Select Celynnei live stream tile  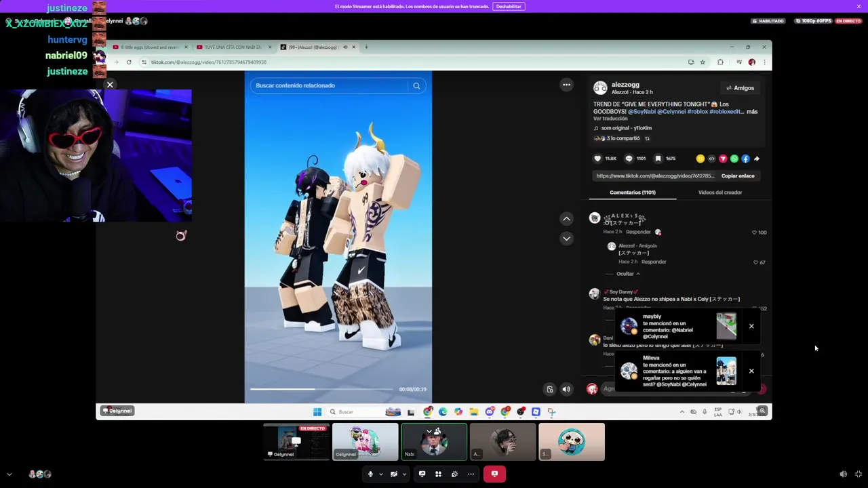296,442
